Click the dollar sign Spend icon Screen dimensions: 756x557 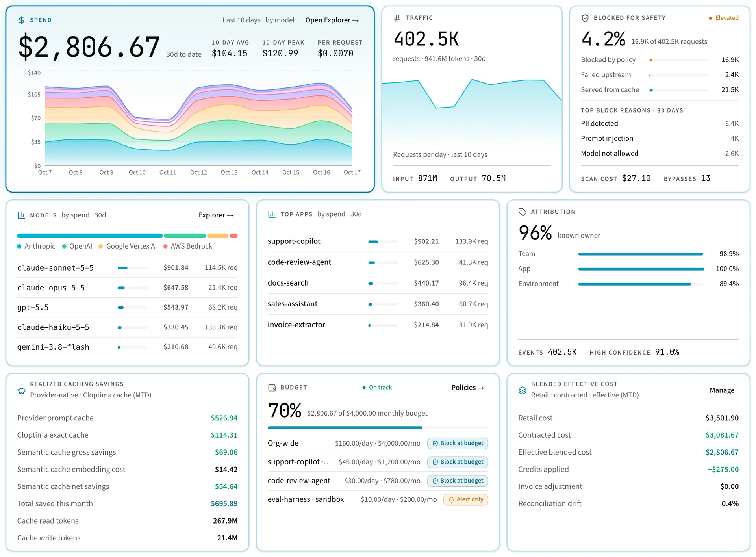click(x=21, y=20)
